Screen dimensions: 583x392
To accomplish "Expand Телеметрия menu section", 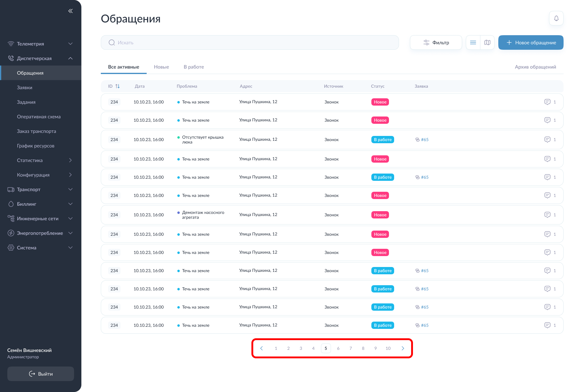I will (x=70, y=44).
